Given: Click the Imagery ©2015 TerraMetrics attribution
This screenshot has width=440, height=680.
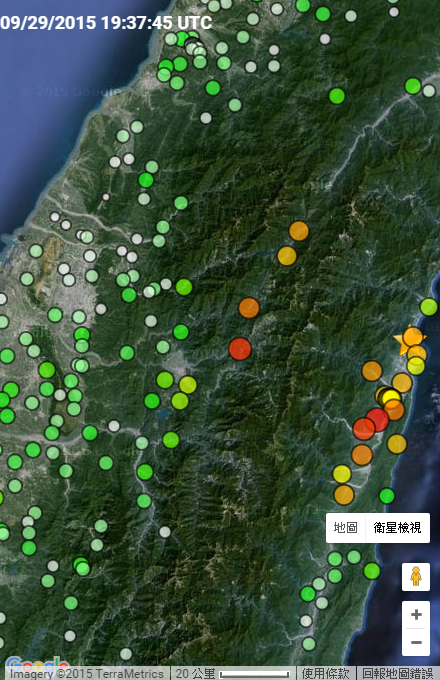Looking at the screenshot, I should [87, 674].
